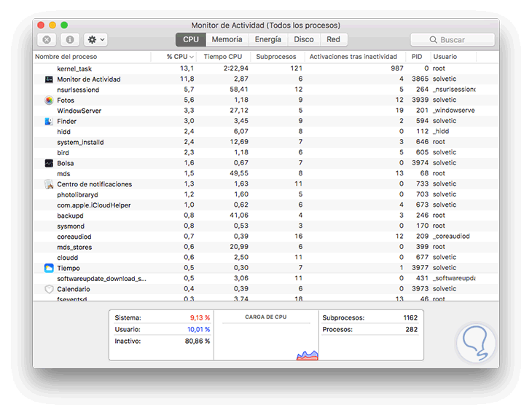
Task: Click PID 3865 in Monitor de Actividad row
Action: point(420,79)
